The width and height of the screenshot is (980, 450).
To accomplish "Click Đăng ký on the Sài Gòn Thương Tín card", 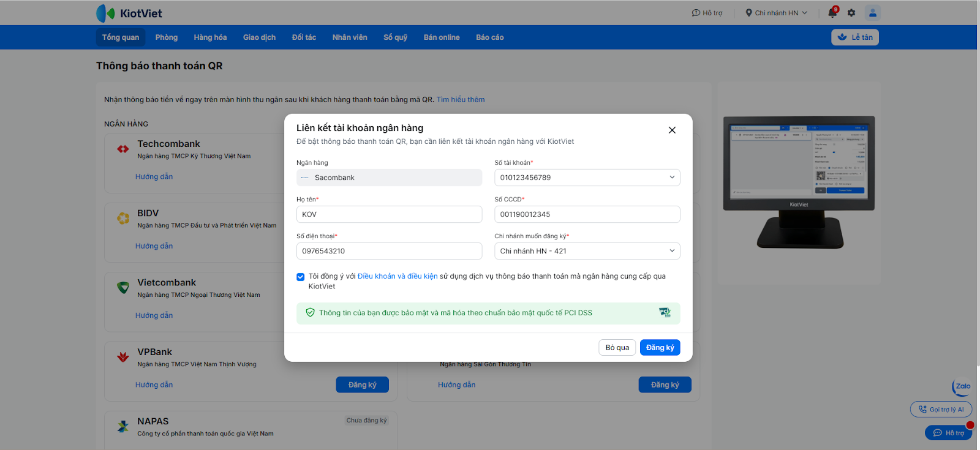I will (665, 384).
